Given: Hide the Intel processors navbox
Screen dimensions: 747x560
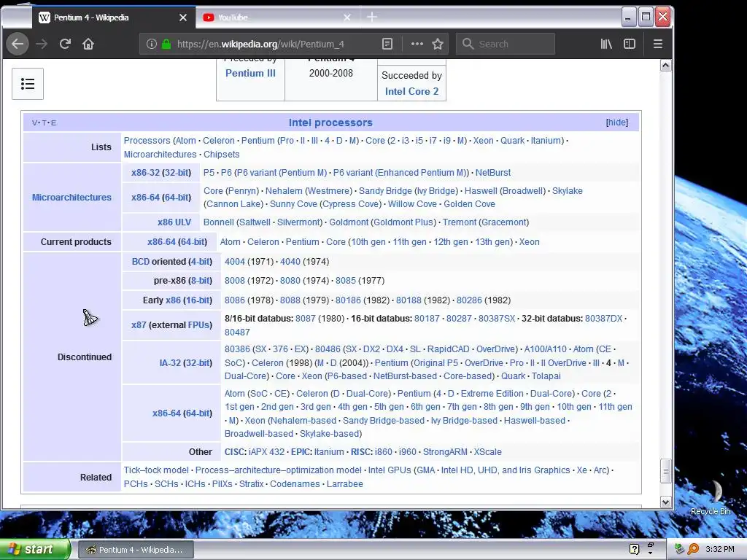Looking at the screenshot, I should [x=617, y=122].
